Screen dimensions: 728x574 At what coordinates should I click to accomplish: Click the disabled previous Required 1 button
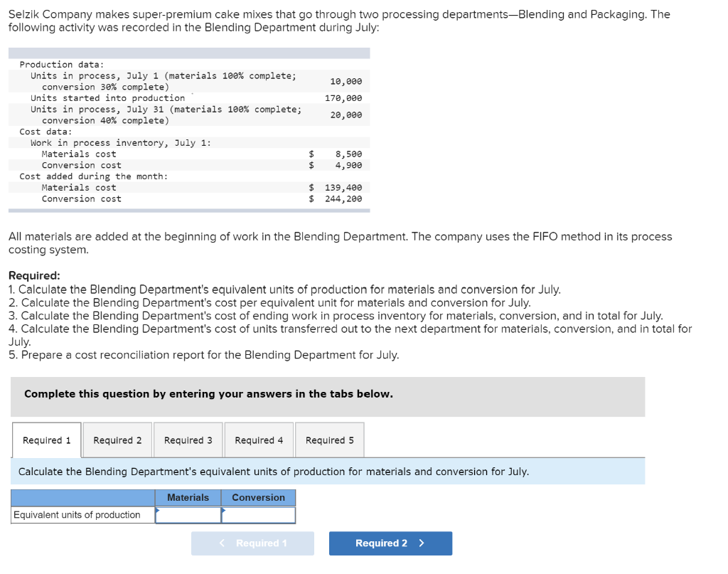click(252, 543)
